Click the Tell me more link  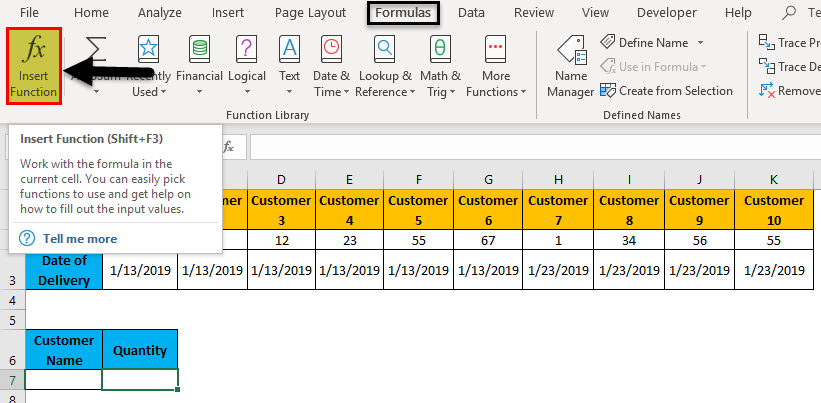[79, 239]
